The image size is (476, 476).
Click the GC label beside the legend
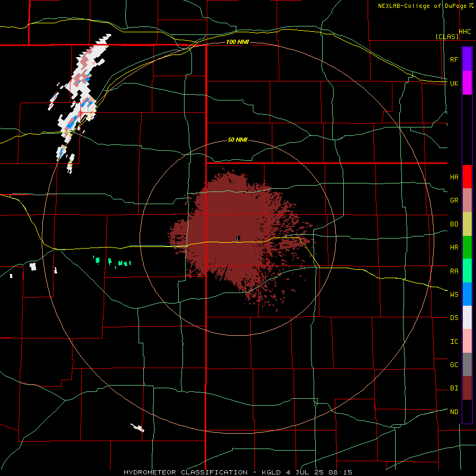[x=454, y=364]
